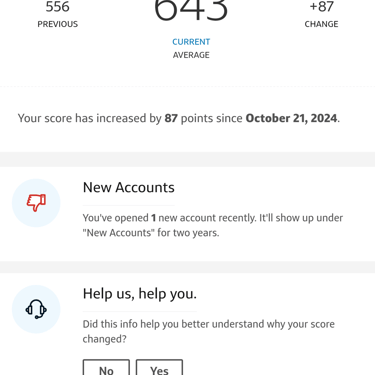Click the headset support icon
Image resolution: width=375 pixels, height=375 pixels.
tap(36, 309)
